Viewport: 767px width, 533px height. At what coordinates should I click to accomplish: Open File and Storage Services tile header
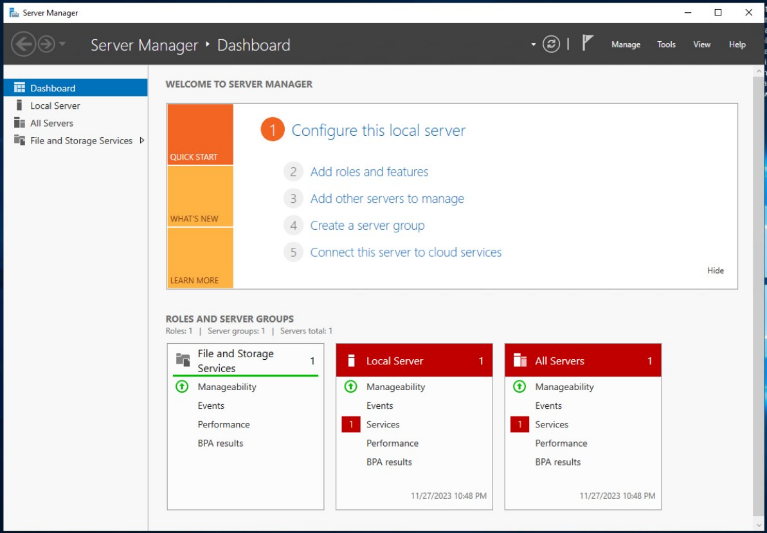tap(246, 360)
